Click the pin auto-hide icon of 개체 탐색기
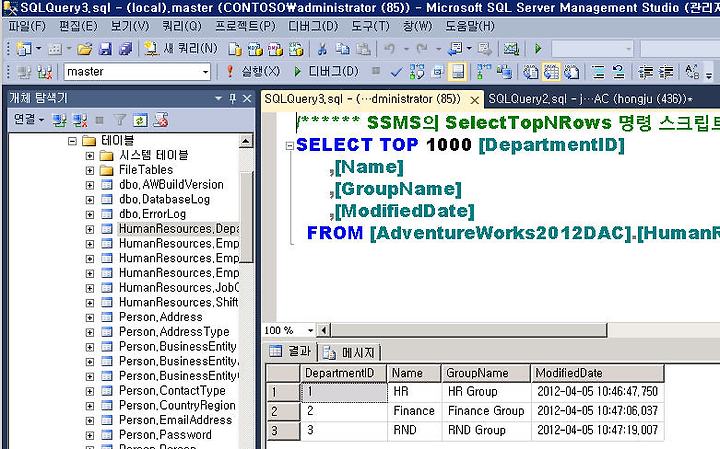This screenshot has height=449, width=720. (233, 98)
